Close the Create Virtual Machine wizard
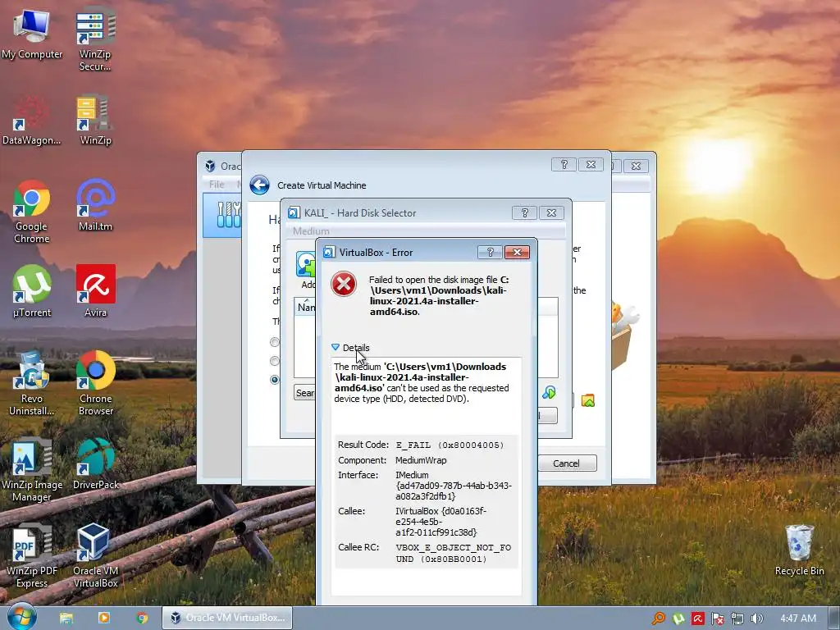Image resolution: width=840 pixels, height=630 pixels. pyautogui.click(x=591, y=164)
